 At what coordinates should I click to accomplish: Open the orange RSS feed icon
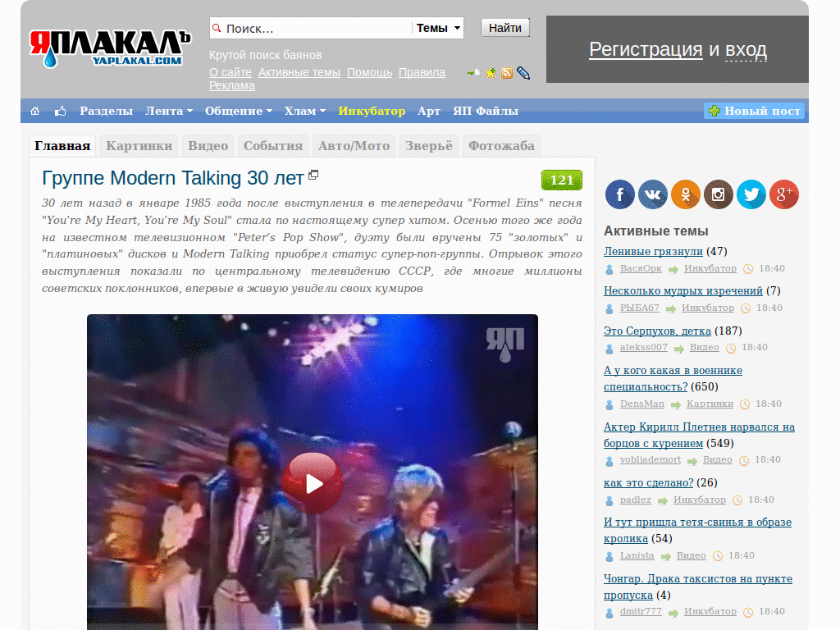507,73
